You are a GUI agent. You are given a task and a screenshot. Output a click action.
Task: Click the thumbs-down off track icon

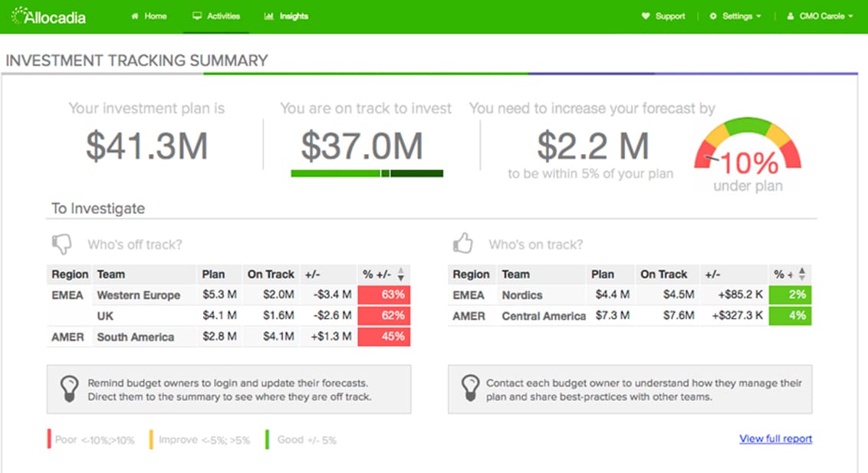(x=61, y=244)
